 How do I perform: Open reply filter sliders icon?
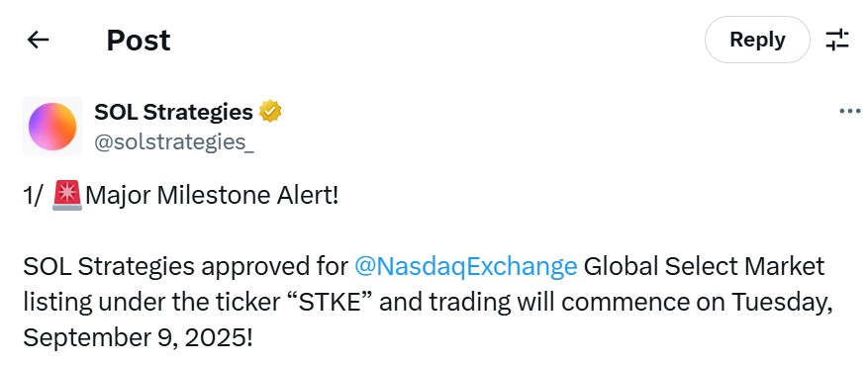(837, 40)
